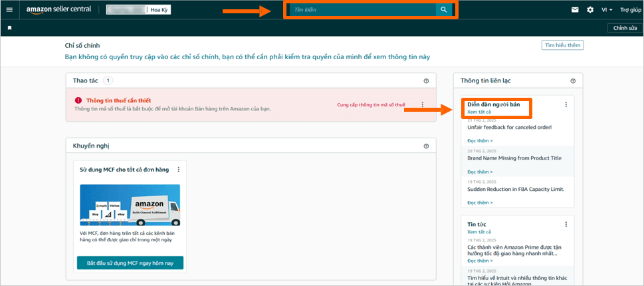Click 'Thông tin thuế cần thiết' alert title
The width and height of the screenshot is (644, 286).
click(119, 100)
